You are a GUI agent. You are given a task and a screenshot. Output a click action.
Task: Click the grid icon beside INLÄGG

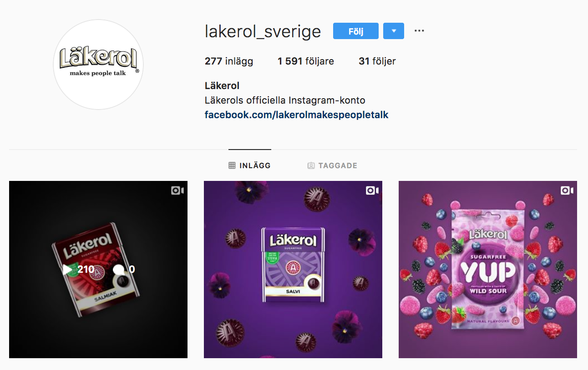tap(232, 165)
